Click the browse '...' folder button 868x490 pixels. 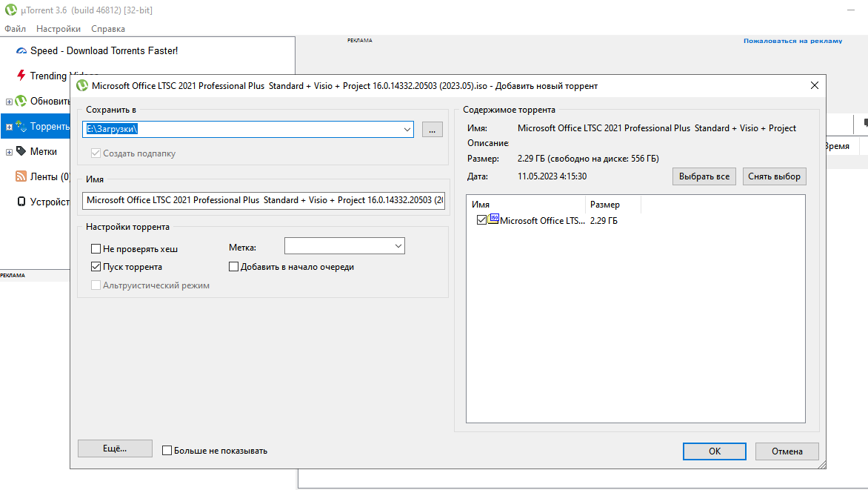pyautogui.click(x=433, y=129)
